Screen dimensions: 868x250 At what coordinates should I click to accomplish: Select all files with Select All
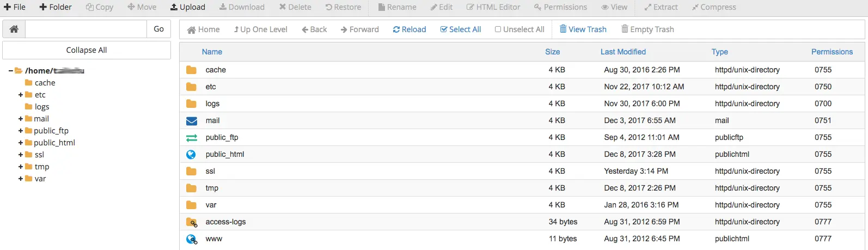pyautogui.click(x=461, y=29)
